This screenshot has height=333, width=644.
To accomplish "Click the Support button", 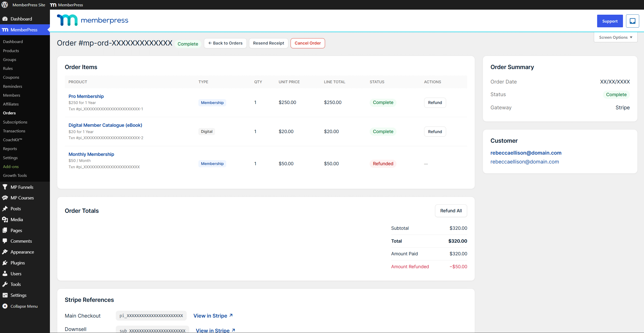I will pyautogui.click(x=610, y=21).
